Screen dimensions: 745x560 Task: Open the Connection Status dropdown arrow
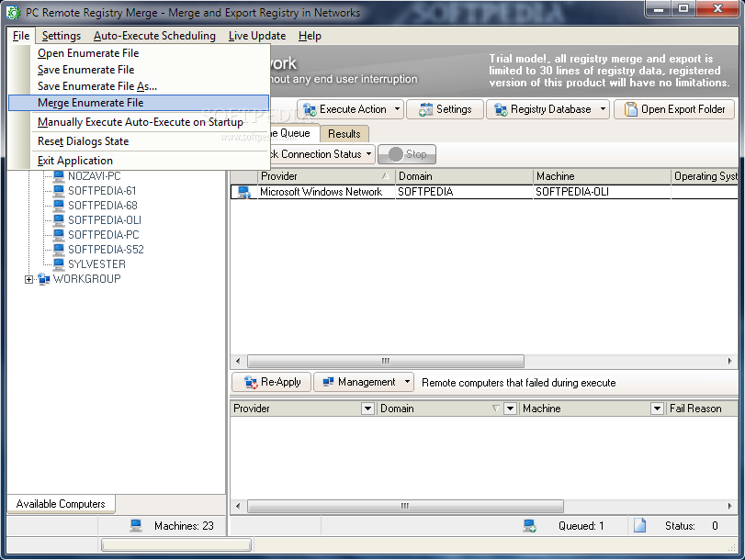click(x=368, y=154)
